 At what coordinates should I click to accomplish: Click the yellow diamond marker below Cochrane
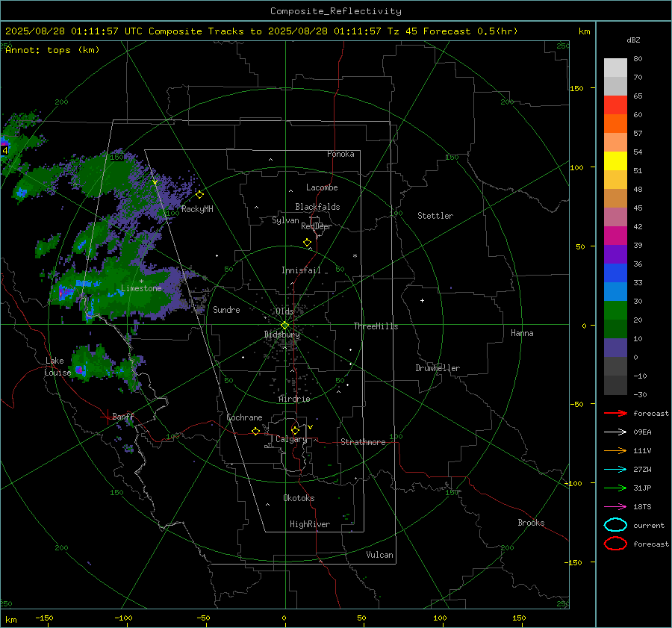tap(255, 431)
